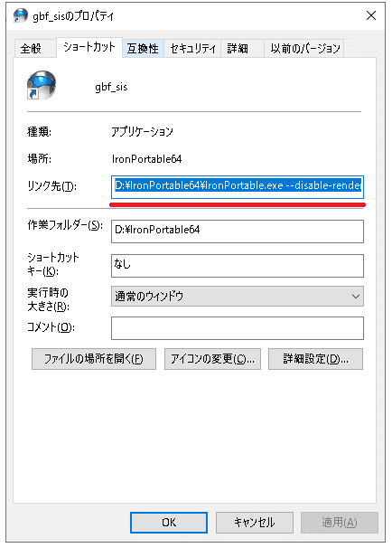Click アイコンの変更 button
Screen dimensions: 392x548
pos(212,359)
